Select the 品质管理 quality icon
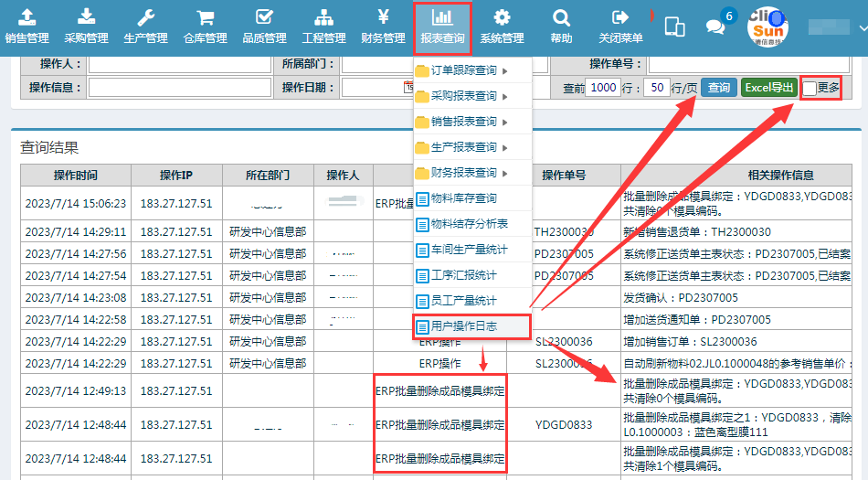Image resolution: width=868 pixels, height=480 pixels. point(264,26)
